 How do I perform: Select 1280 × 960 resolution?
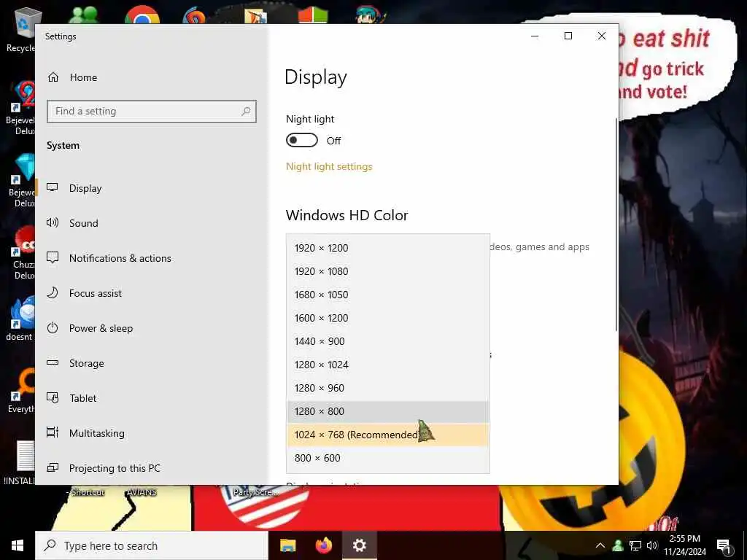[388, 388]
